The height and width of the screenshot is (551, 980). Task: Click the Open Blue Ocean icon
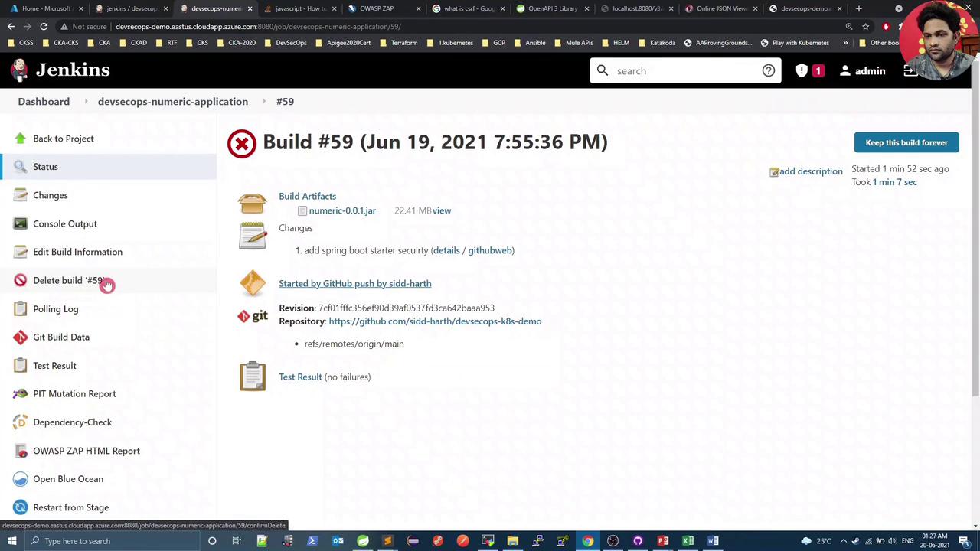coord(21,479)
